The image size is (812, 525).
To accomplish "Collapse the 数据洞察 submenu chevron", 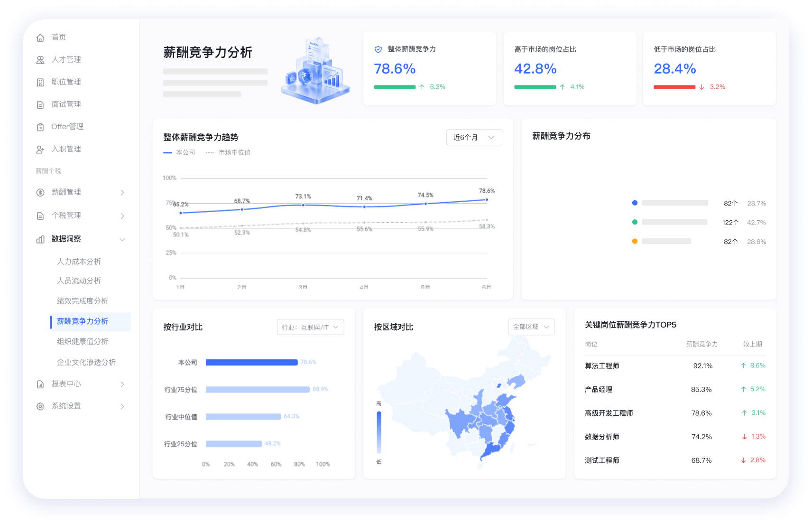I will [x=122, y=239].
